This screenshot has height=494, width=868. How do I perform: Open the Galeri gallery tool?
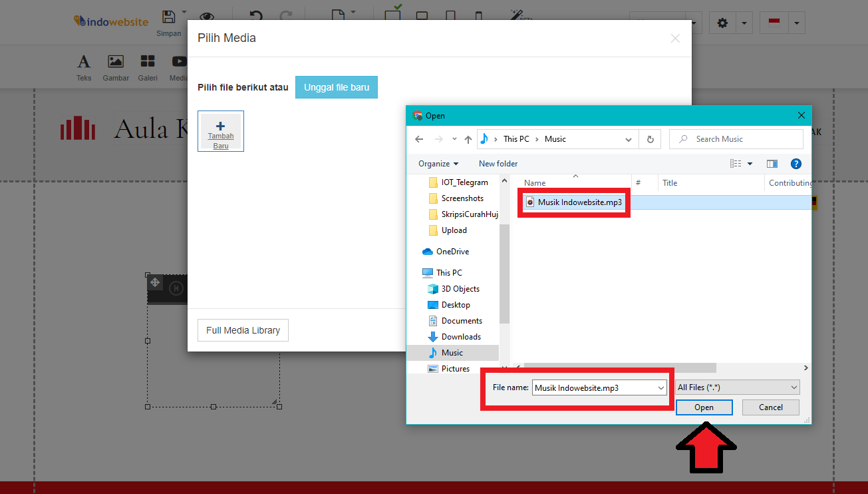coord(148,67)
